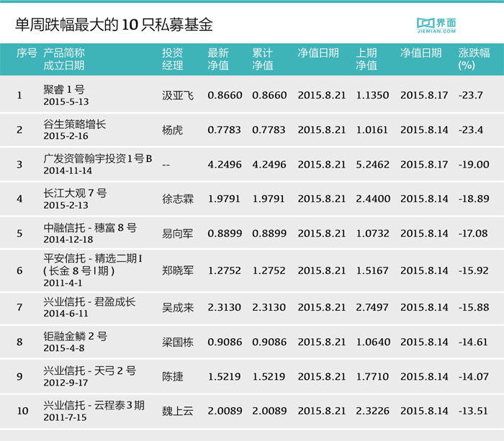
Task: Click previous net value 1.0732
Action: (x=372, y=234)
